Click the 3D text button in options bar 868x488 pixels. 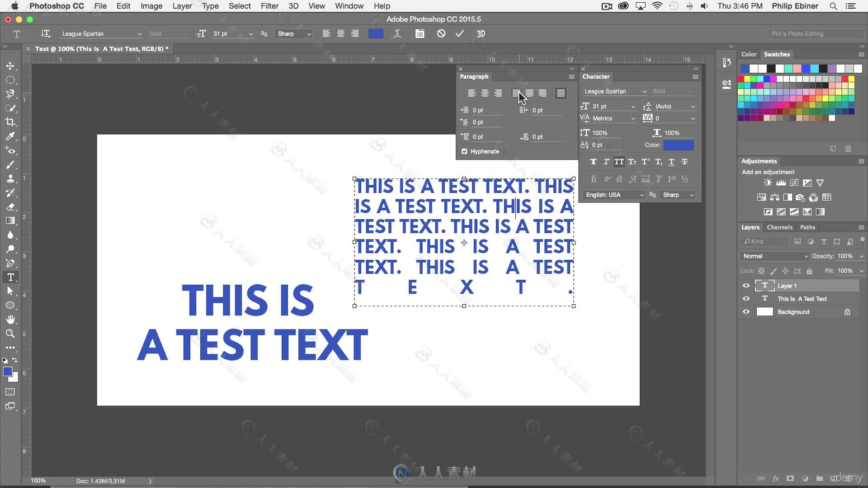(x=481, y=34)
